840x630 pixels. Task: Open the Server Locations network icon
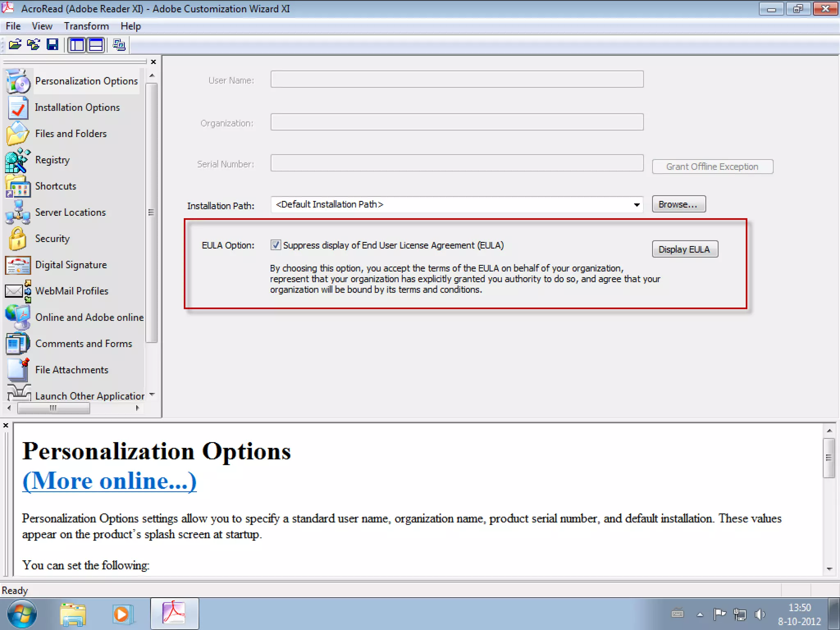[x=18, y=212]
